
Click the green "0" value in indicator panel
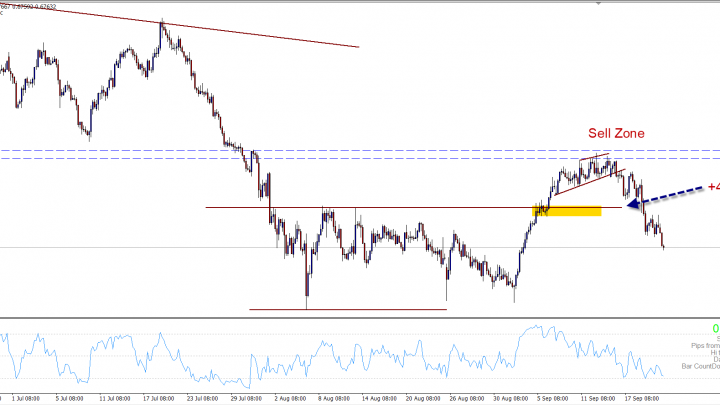(715, 328)
